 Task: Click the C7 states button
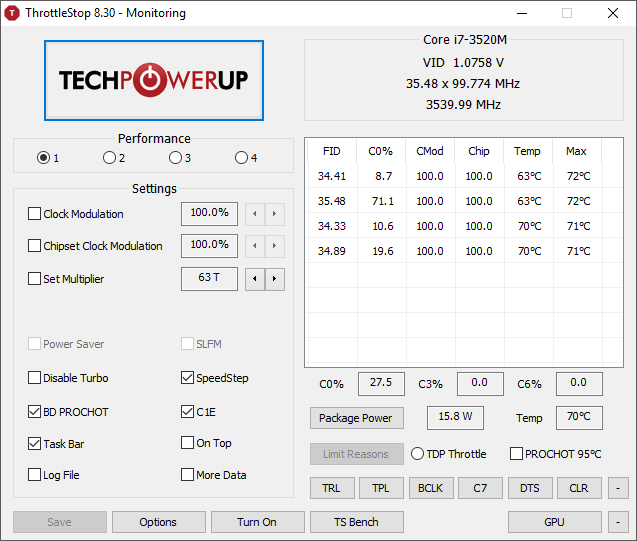coord(480,488)
